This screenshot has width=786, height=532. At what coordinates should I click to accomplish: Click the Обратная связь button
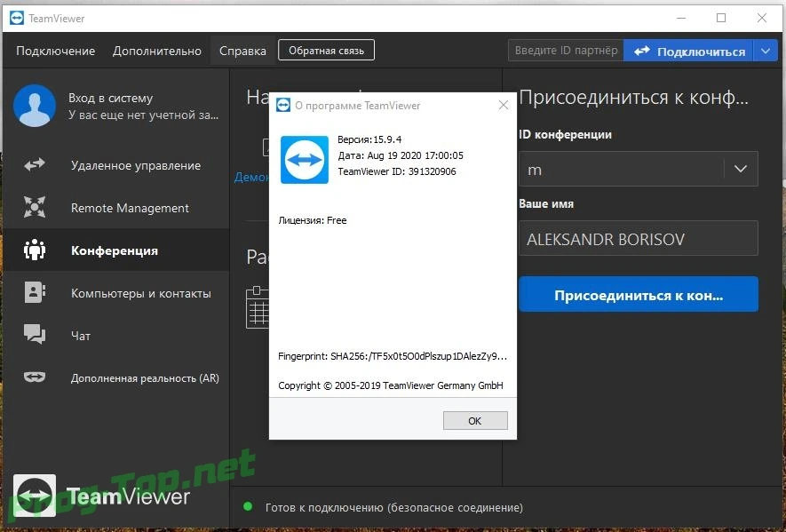[x=326, y=50]
